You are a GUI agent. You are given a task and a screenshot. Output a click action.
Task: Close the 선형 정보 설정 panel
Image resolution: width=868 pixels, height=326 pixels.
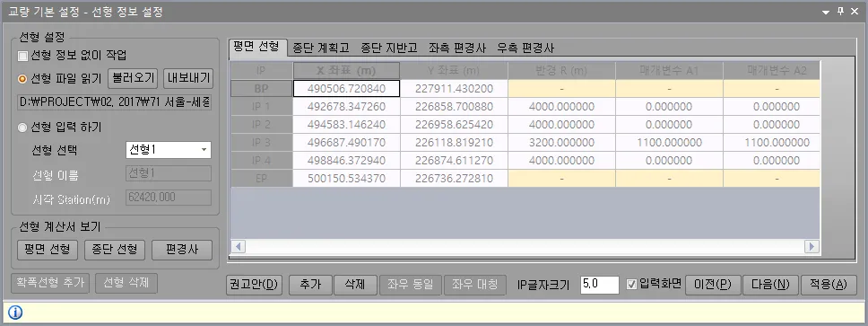pyautogui.click(x=855, y=12)
